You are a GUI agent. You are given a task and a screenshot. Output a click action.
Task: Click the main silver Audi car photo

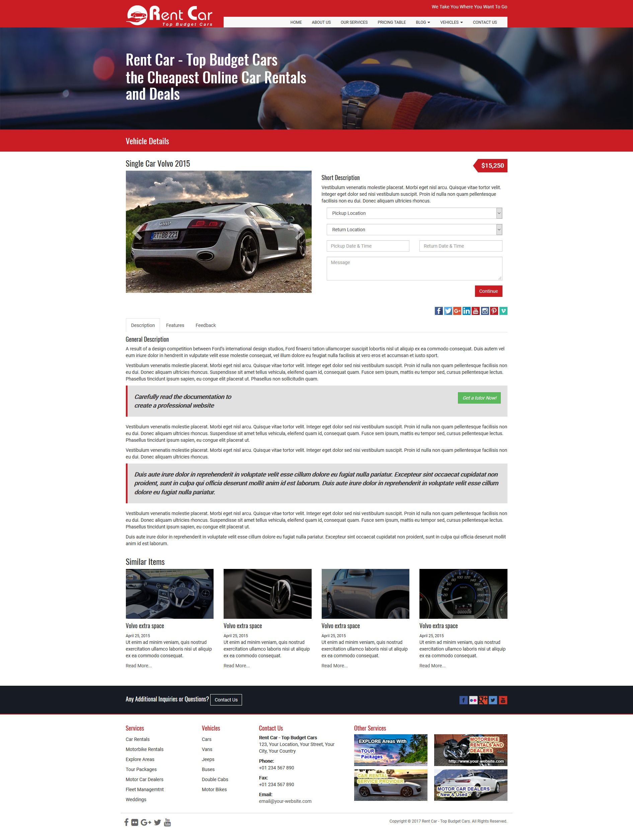(219, 232)
